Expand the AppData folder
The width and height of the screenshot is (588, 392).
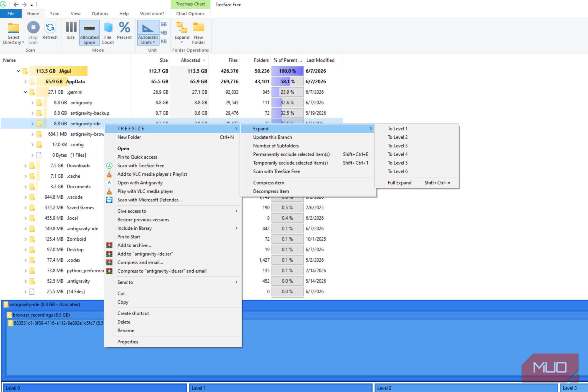point(25,81)
